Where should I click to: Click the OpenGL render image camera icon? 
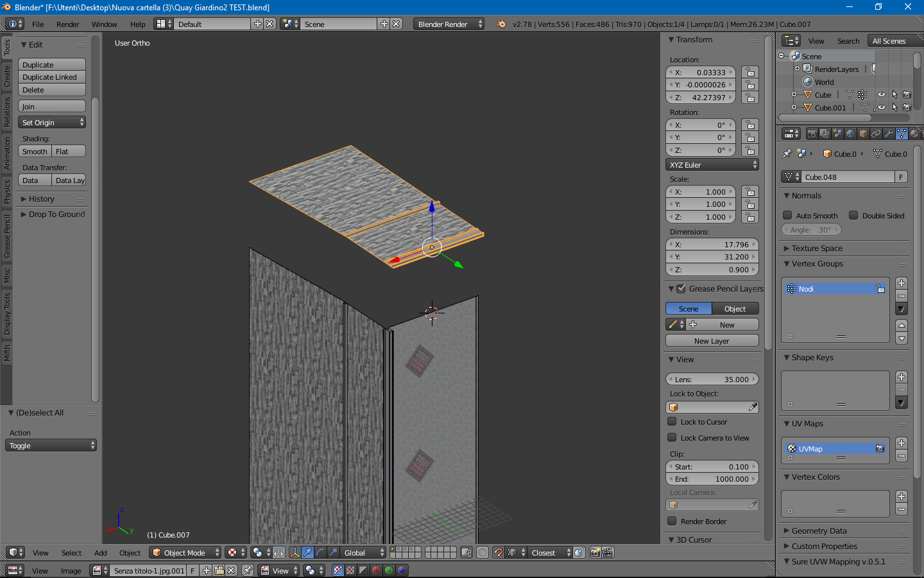[x=595, y=553]
